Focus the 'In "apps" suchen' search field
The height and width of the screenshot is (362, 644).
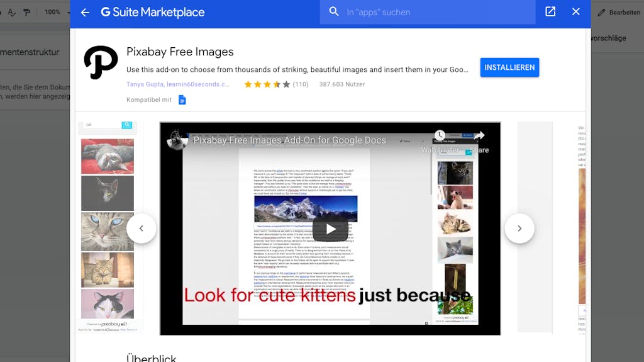[x=428, y=13]
